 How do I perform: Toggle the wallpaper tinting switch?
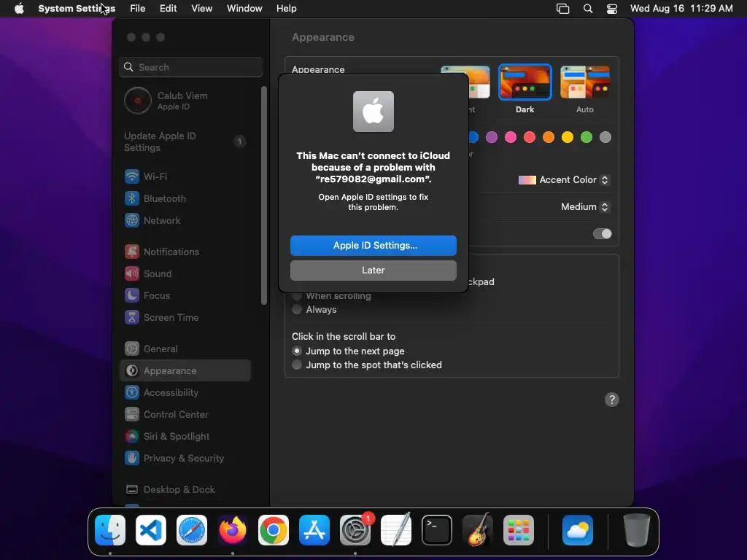click(x=602, y=234)
